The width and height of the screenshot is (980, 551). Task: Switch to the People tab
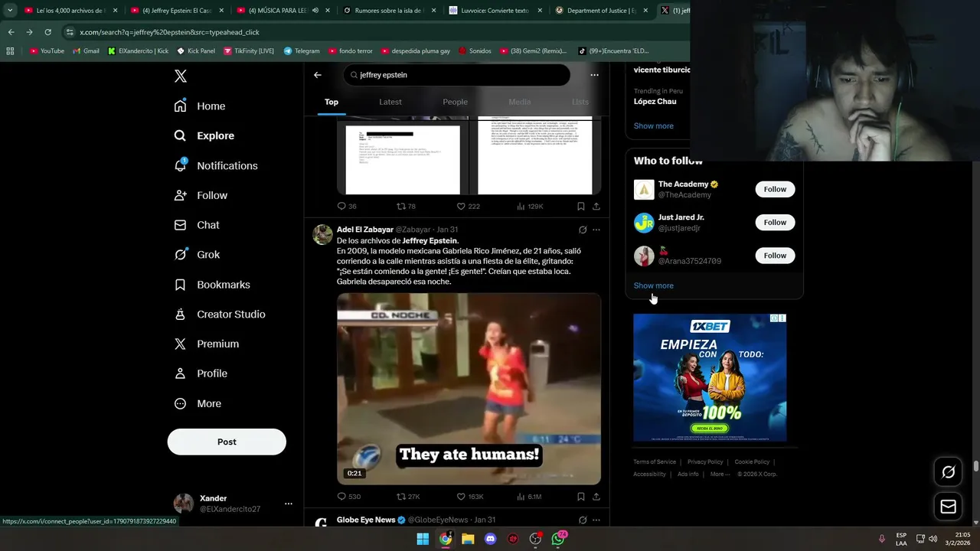pyautogui.click(x=455, y=102)
